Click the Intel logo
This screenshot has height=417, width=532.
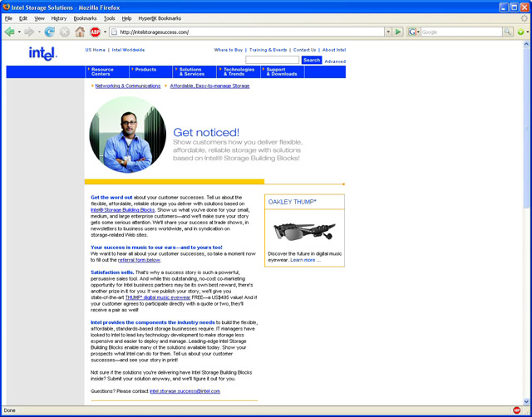click(x=42, y=53)
